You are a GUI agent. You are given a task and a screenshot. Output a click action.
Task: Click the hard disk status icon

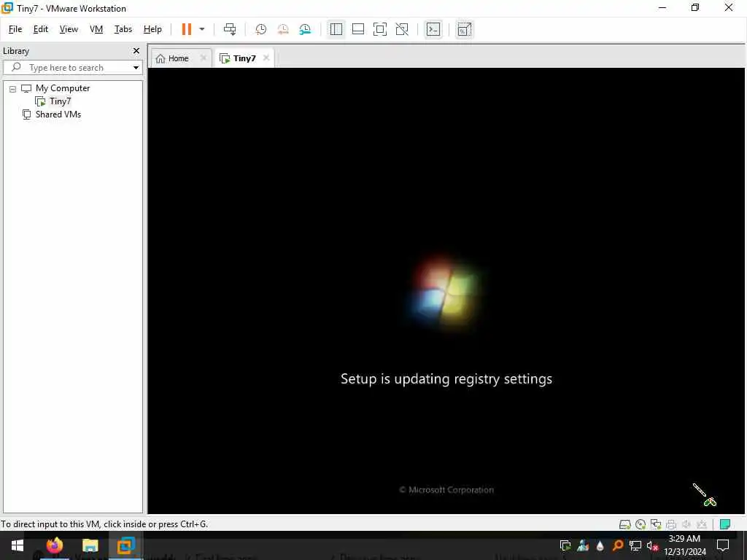pos(624,524)
